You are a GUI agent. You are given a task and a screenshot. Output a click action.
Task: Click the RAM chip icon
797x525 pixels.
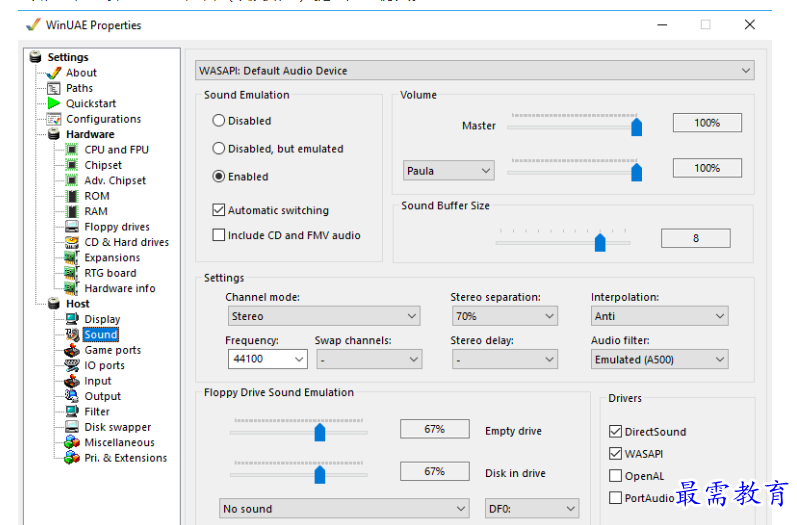[72, 211]
